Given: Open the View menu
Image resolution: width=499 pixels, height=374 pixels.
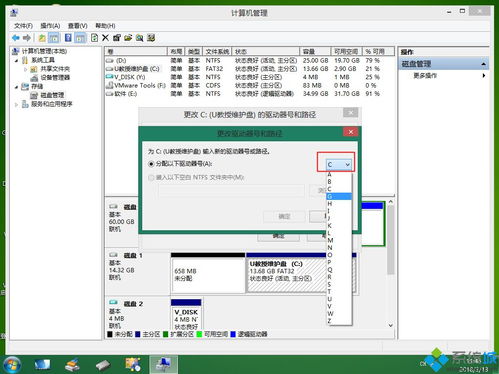Looking at the screenshot, I should coord(77,26).
